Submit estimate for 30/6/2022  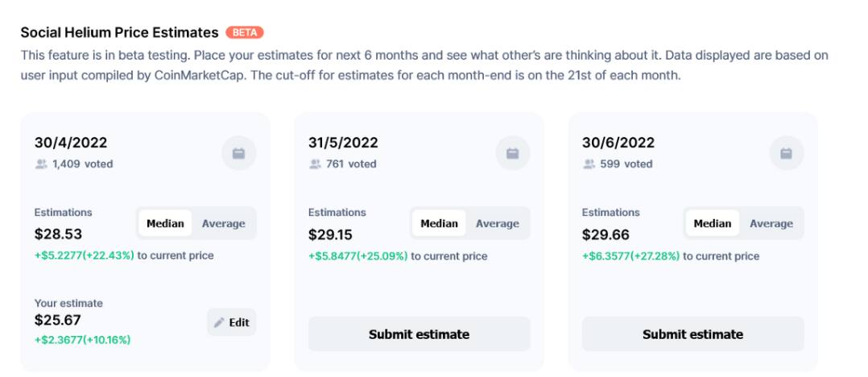click(x=692, y=334)
